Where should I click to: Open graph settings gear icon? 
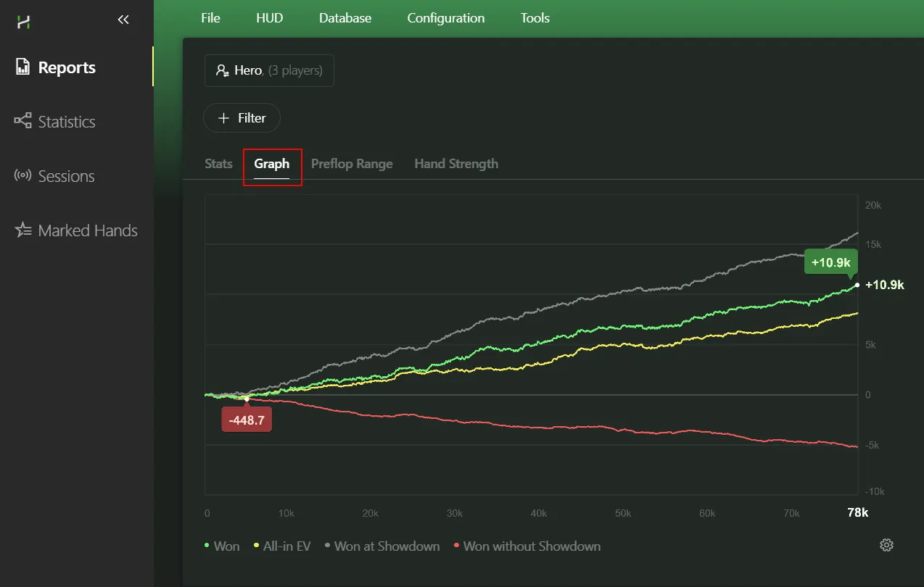coord(886,546)
